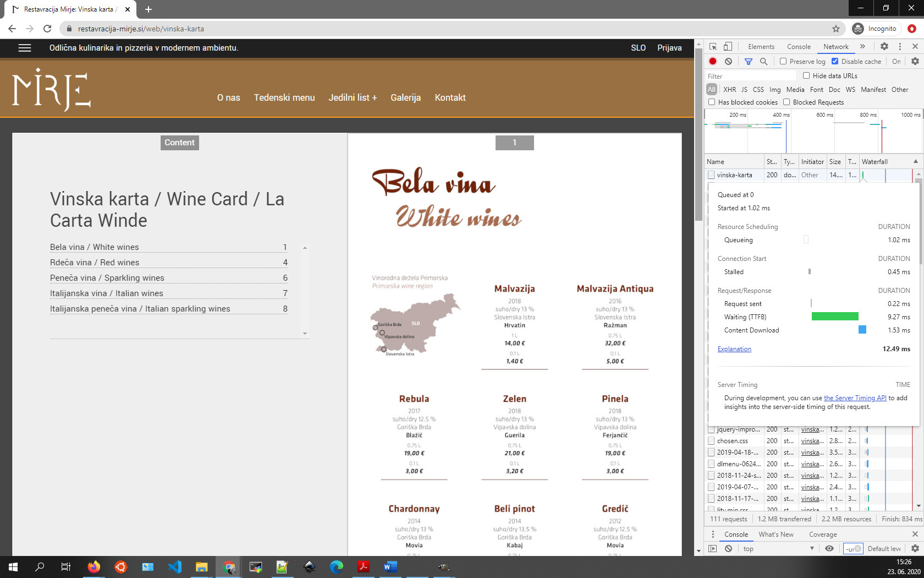Switch to the Elements tab
924x578 pixels.
click(761, 47)
